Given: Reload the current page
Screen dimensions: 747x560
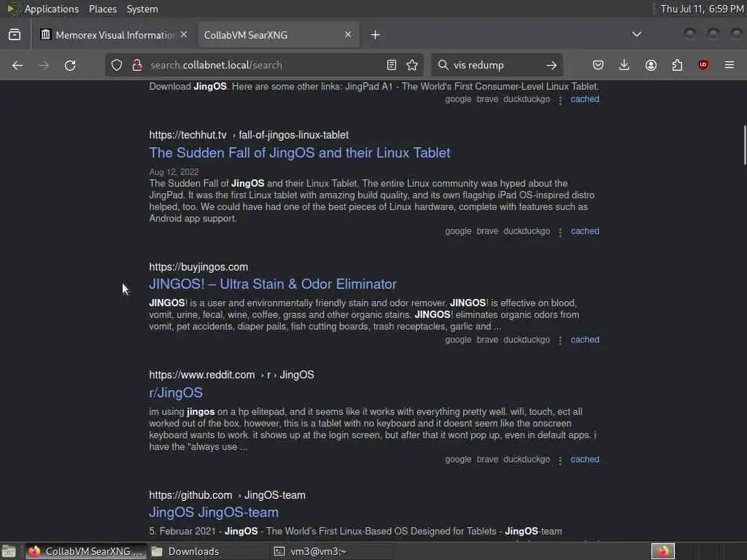Looking at the screenshot, I should [70, 65].
